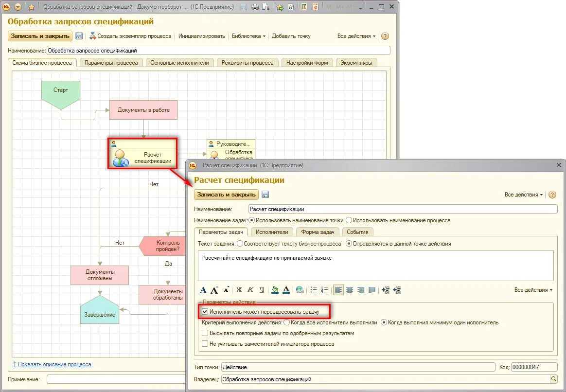Select Определяется в данной точке действия
This screenshot has width=566, height=392.
click(x=349, y=244)
